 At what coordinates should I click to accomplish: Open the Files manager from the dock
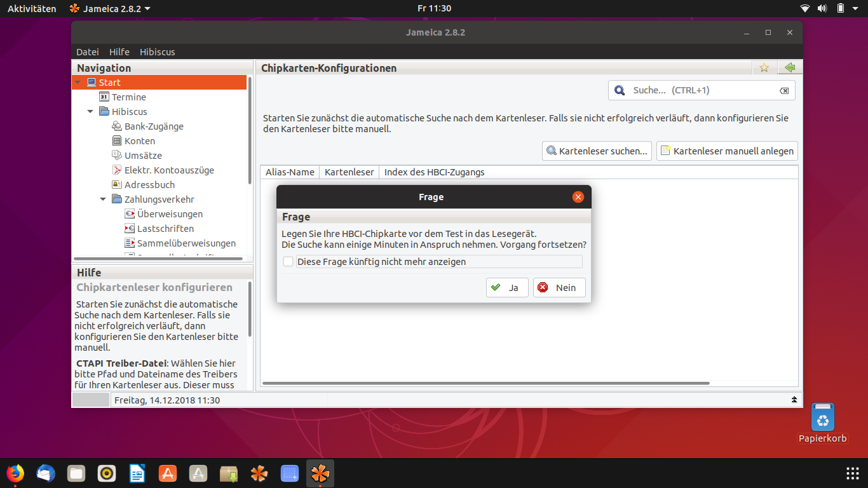point(76,473)
